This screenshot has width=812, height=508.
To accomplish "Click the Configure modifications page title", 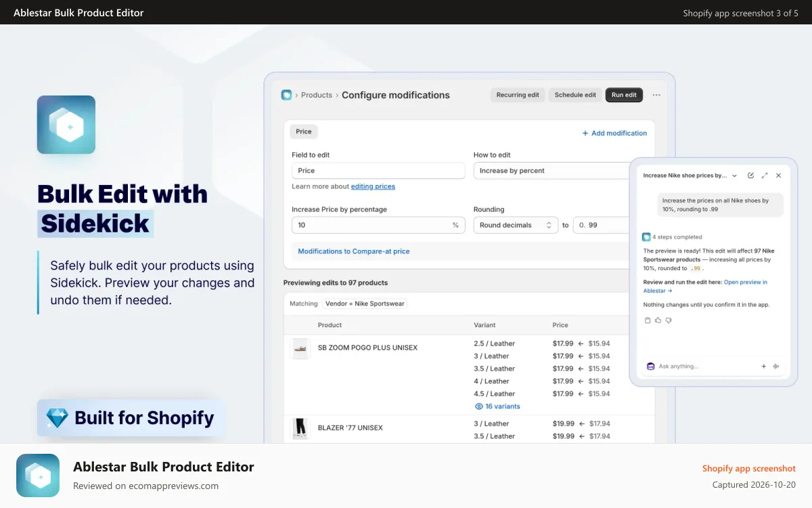I will (396, 95).
